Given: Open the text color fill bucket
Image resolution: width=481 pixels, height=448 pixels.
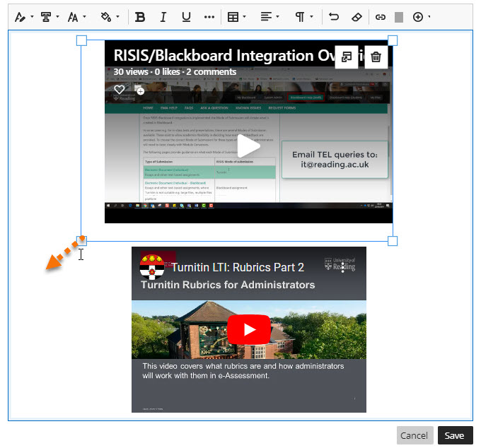Looking at the screenshot, I should [106, 17].
